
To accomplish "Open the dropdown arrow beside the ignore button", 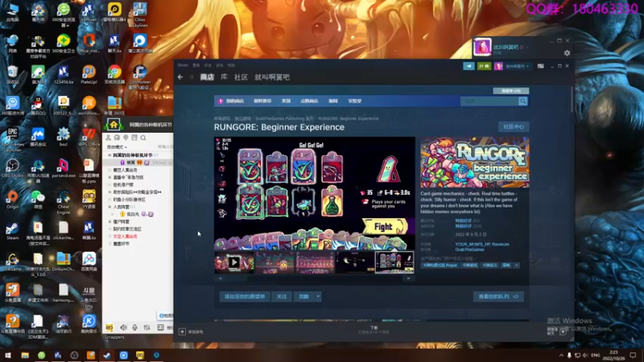I will point(318,296).
